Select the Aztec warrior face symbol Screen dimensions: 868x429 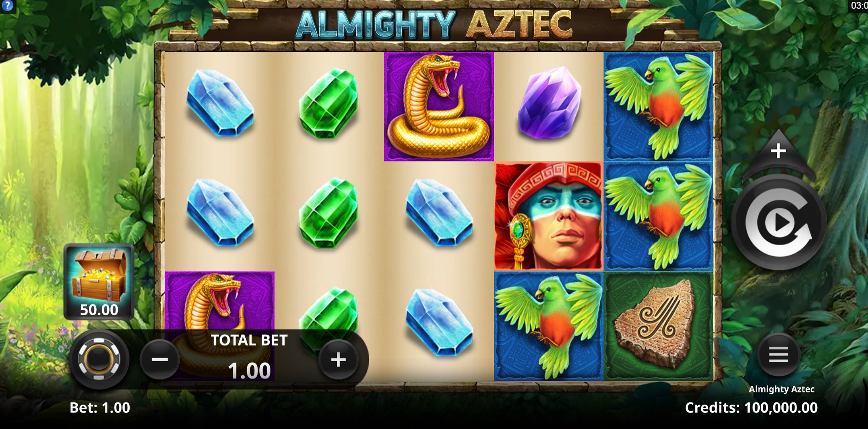pyautogui.click(x=549, y=216)
